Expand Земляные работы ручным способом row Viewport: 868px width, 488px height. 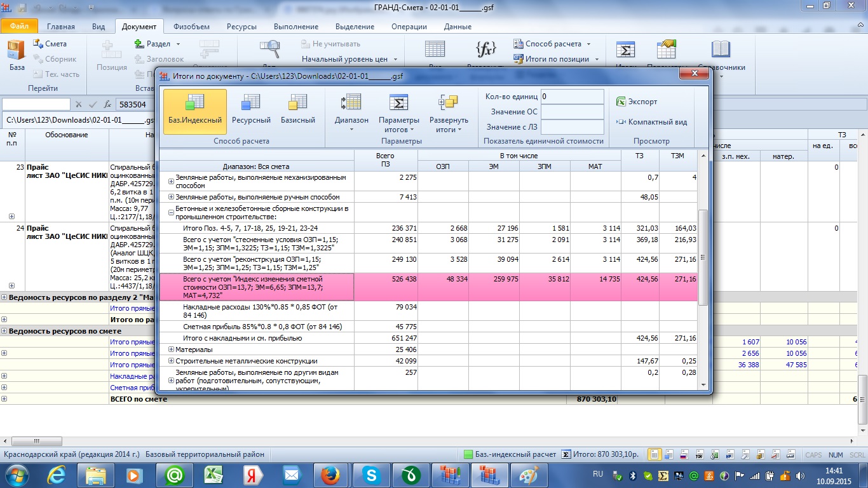pyautogui.click(x=171, y=198)
